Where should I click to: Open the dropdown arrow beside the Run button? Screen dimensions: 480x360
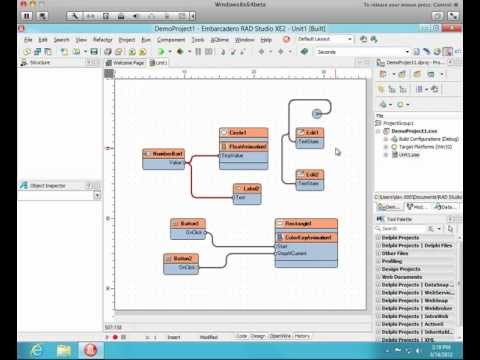coord(170,52)
